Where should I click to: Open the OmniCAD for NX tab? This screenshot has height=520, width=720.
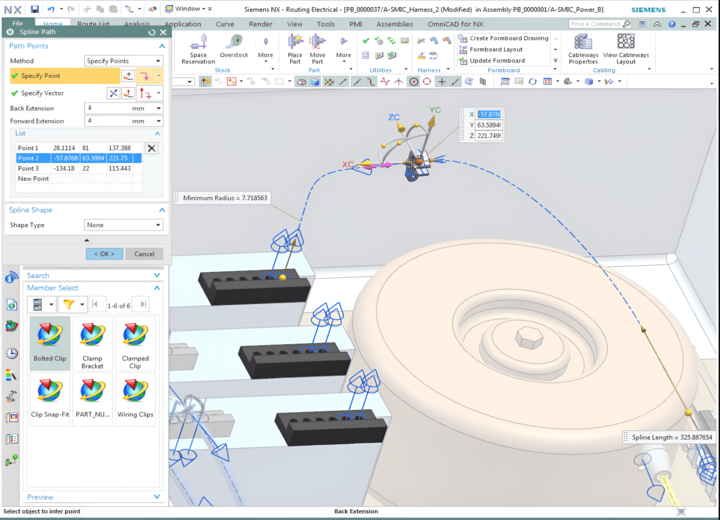coord(456,24)
